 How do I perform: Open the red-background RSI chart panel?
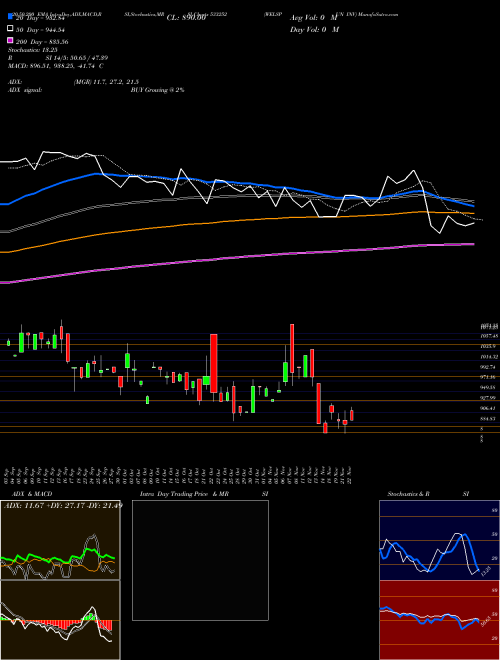coord(439,620)
